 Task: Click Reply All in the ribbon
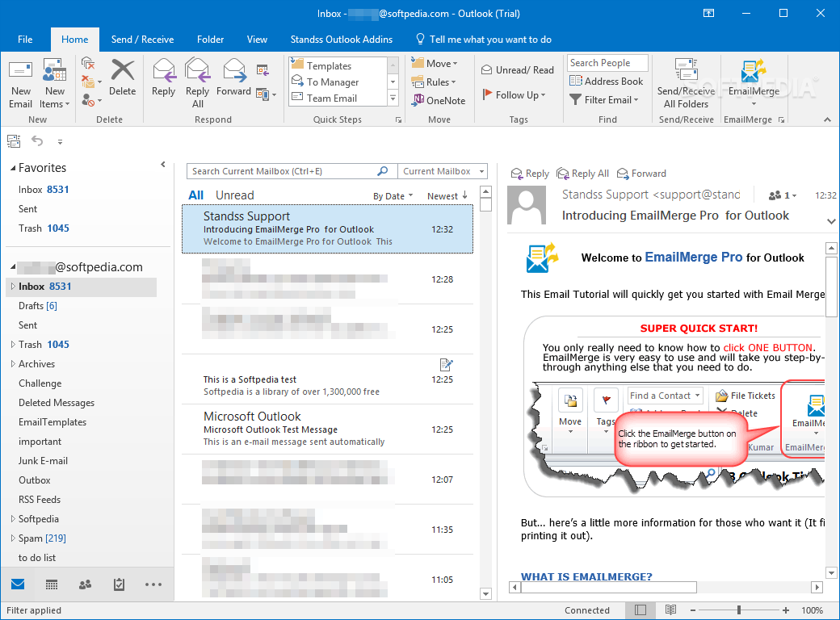click(197, 83)
